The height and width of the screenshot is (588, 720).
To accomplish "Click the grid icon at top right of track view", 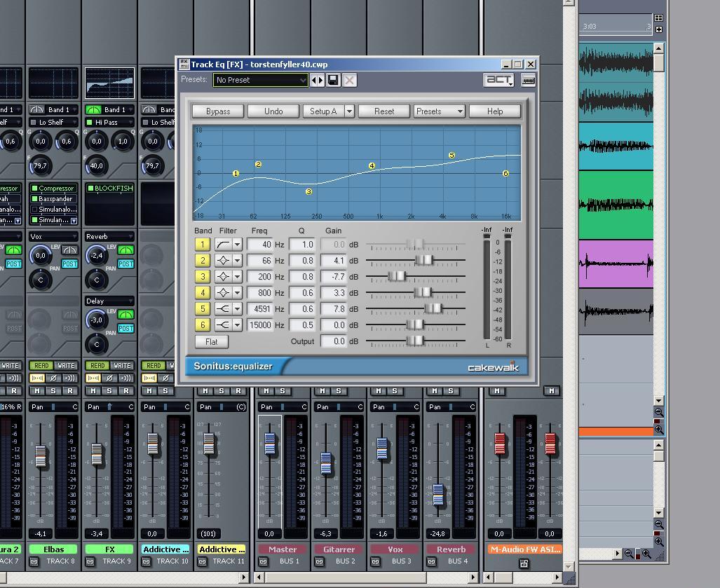I will pyautogui.click(x=658, y=18).
